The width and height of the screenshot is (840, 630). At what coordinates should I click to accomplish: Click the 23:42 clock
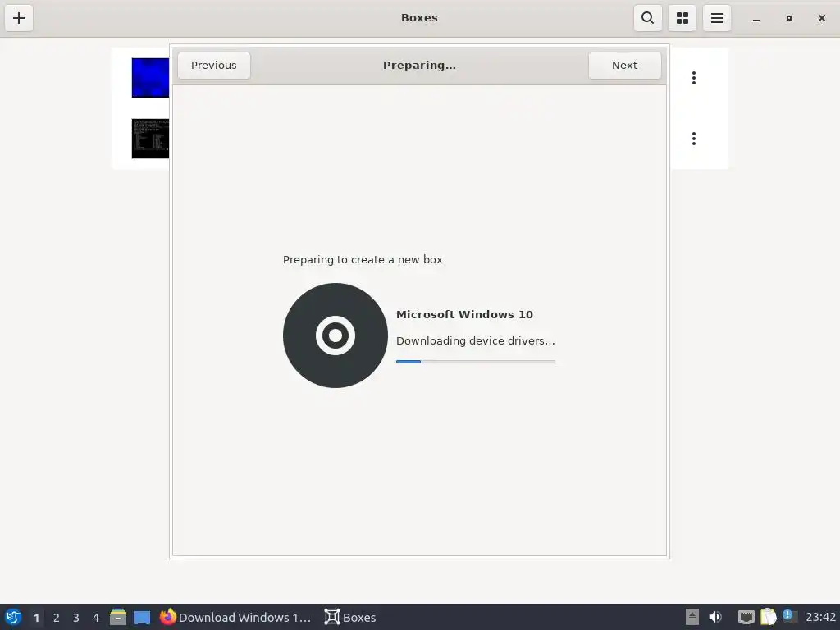tap(820, 617)
